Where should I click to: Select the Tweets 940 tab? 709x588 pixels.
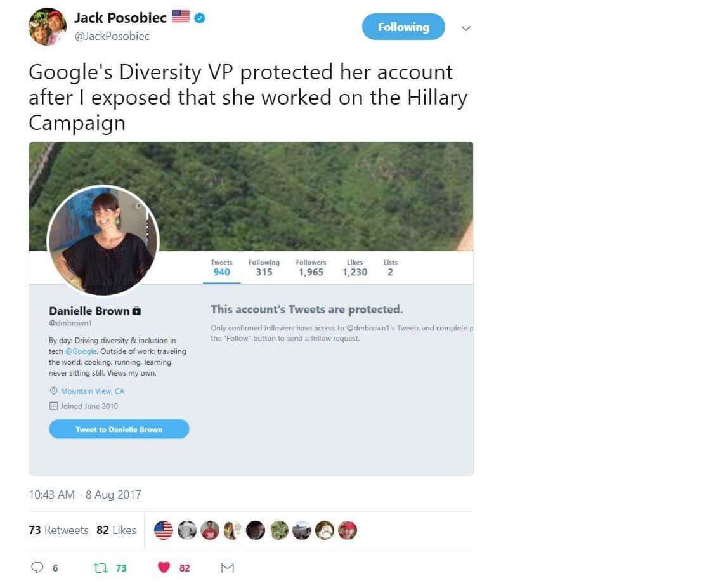(221, 268)
